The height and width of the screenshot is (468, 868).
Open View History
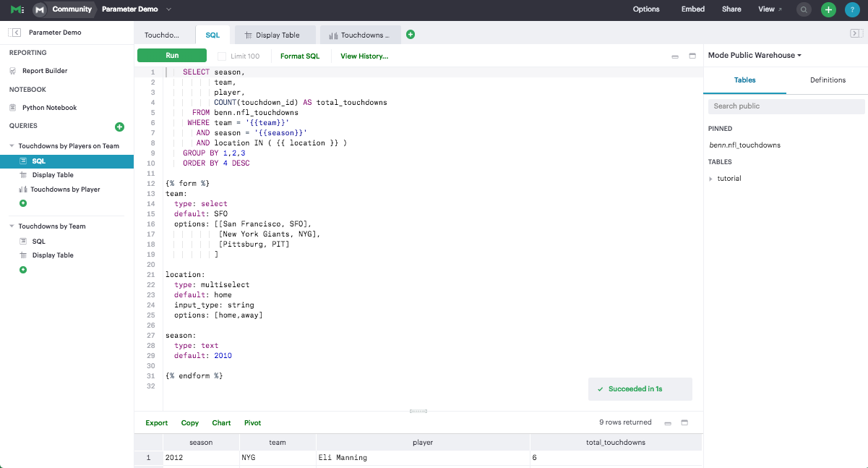364,56
